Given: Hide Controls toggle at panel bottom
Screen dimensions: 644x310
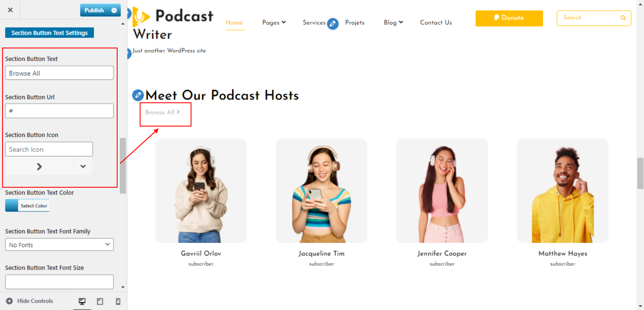Looking at the screenshot, I should point(30,301).
